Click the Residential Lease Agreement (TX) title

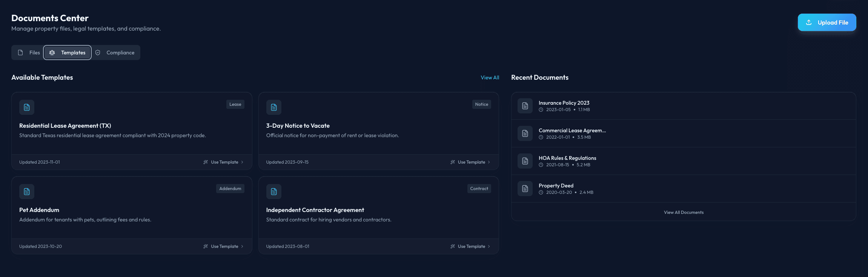tap(65, 126)
